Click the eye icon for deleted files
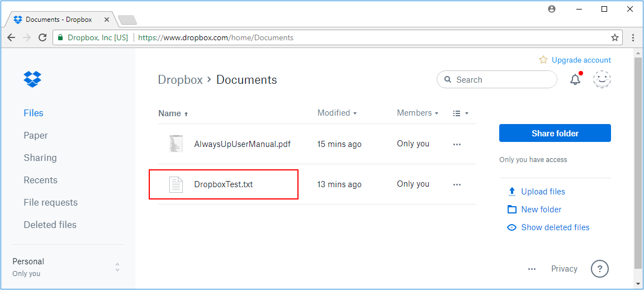 pyautogui.click(x=512, y=227)
